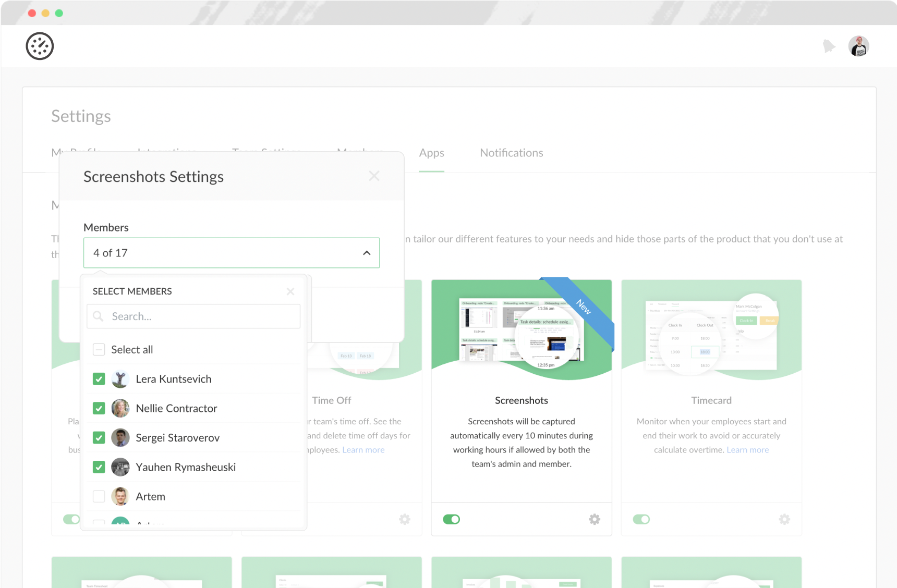This screenshot has width=897, height=588.
Task: Click Yauhen Rymasheuski's avatar
Action: click(120, 467)
